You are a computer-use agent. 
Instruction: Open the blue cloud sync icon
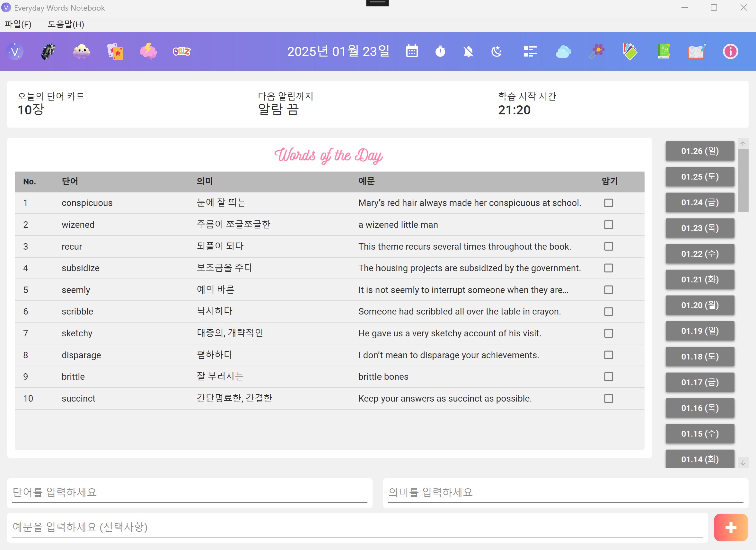[x=563, y=51]
